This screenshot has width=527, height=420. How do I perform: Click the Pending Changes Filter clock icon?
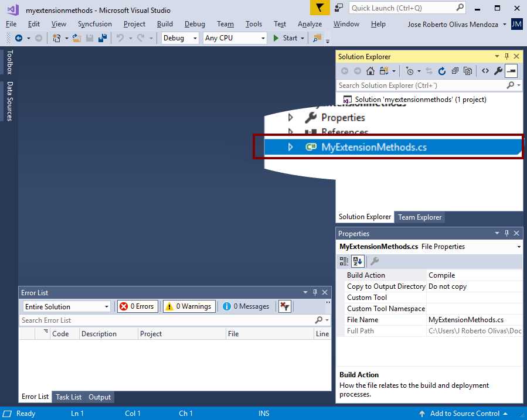[410, 71]
